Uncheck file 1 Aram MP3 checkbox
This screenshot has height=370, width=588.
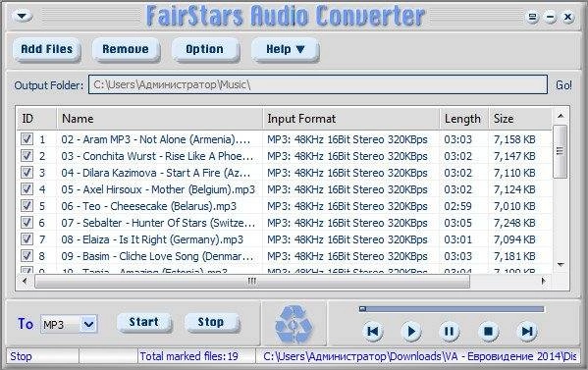tap(27, 139)
